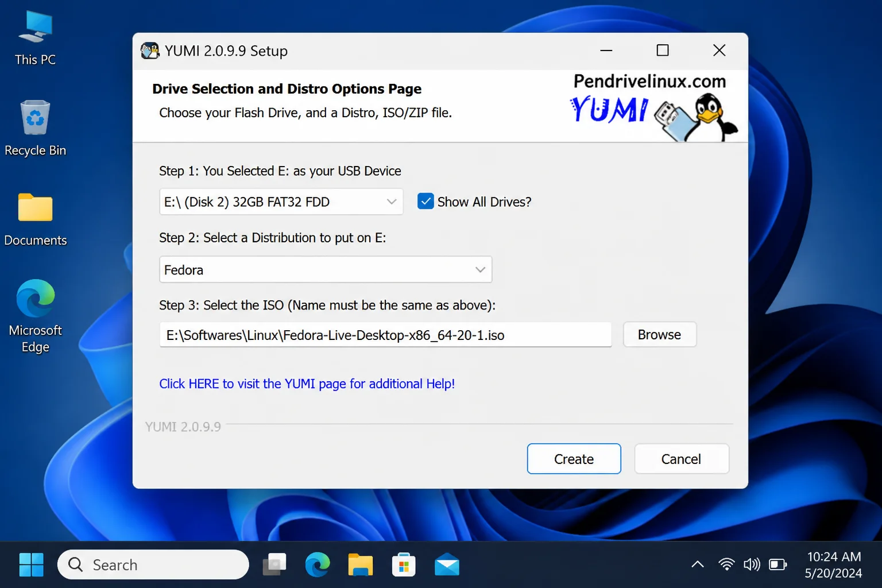Close the YUMI Setup window
Screen dimensions: 882x588
click(719, 51)
